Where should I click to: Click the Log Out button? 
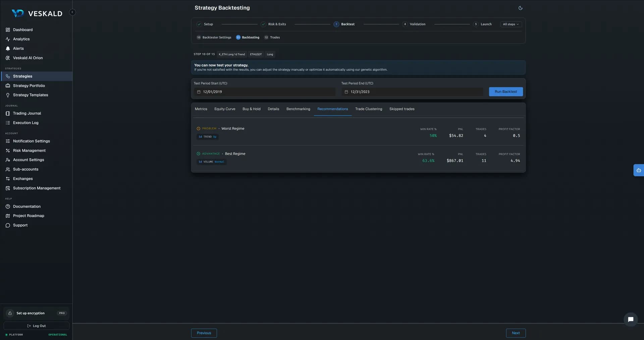click(37, 326)
